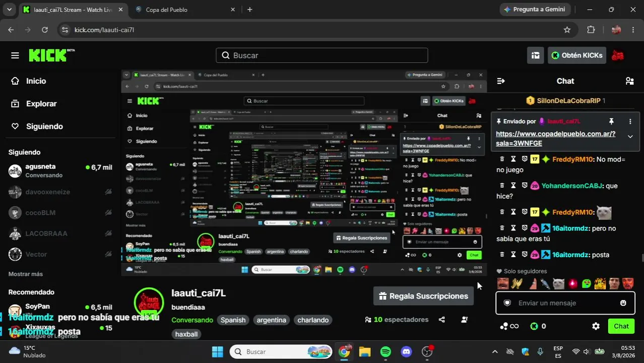Viewport: 644px width, 363px height.
Task: Switch to the laauti_cai7L Stream browser tab
Action: click(x=73, y=10)
